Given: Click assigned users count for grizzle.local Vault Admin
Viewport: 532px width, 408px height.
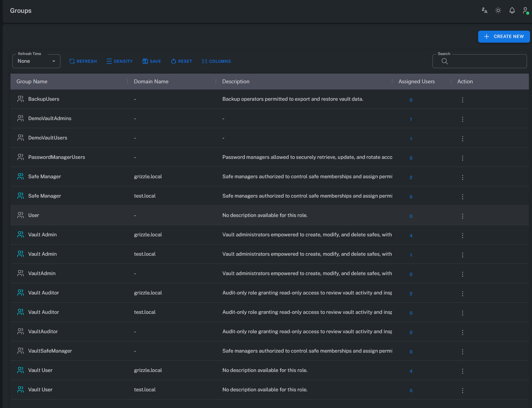Looking at the screenshot, I should click(x=411, y=236).
